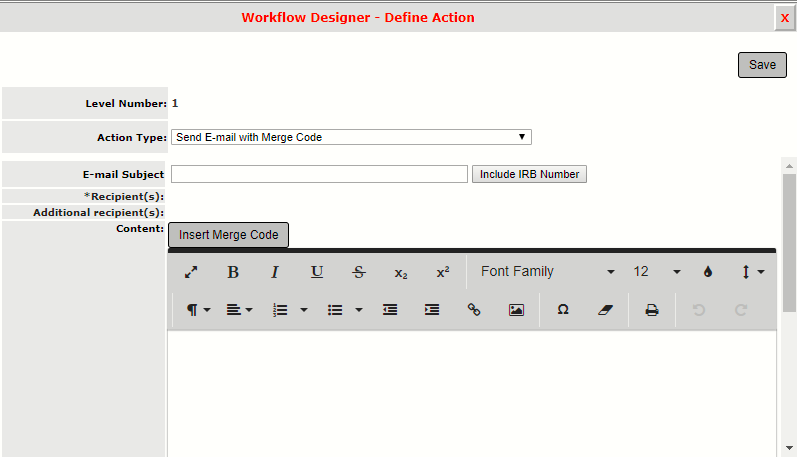797x457 pixels.
Task: Apply superscript formatting
Action: (443, 272)
